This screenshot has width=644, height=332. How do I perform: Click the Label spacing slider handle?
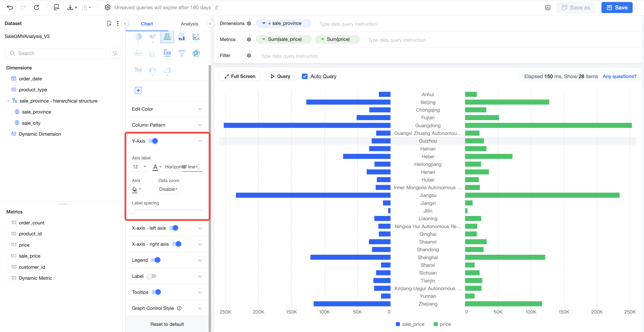[132, 210]
